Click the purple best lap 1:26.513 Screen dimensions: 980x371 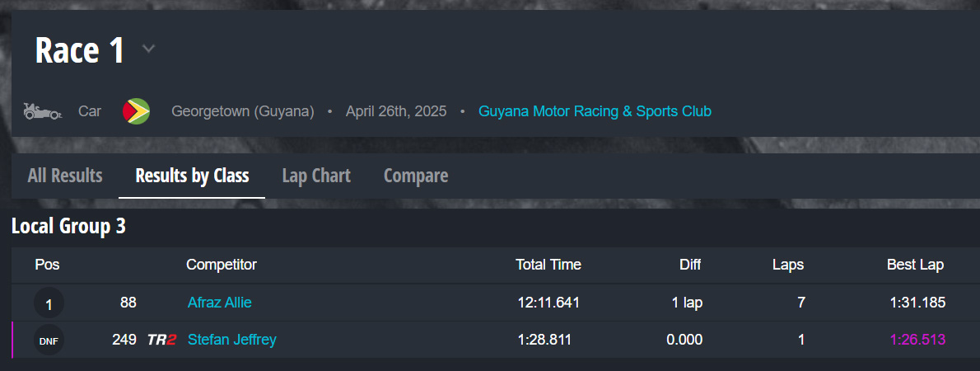(917, 340)
